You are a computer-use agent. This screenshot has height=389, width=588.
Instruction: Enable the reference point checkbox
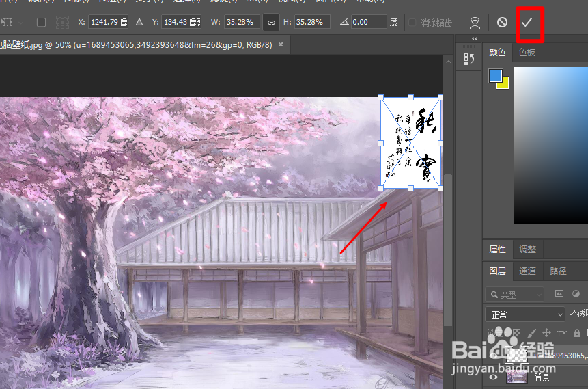click(41, 22)
